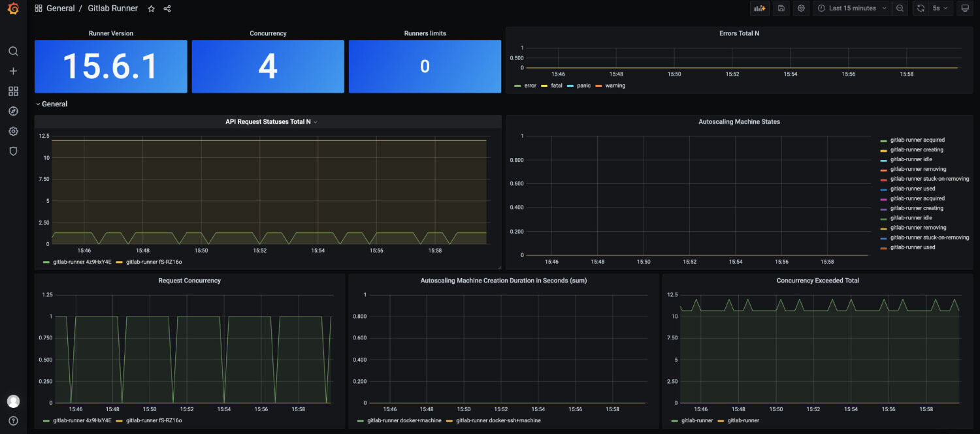Open the 5s refresh interval dropdown
The width and height of the screenshot is (980, 434).
point(941,8)
